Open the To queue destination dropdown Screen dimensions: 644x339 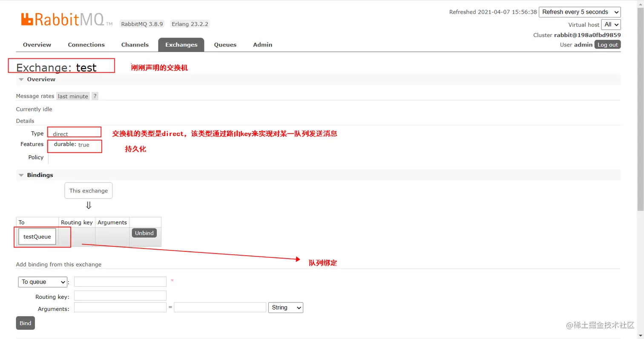pos(43,282)
